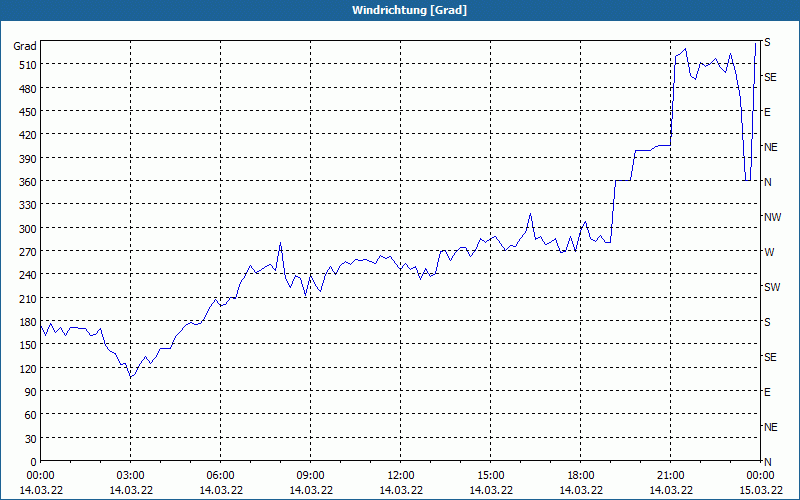Select the 09:00 time label
800x500 pixels.
[311, 476]
